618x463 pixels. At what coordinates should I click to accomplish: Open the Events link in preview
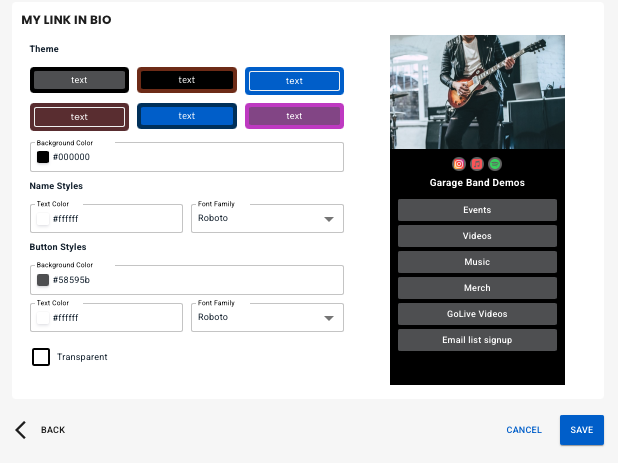[477, 210]
